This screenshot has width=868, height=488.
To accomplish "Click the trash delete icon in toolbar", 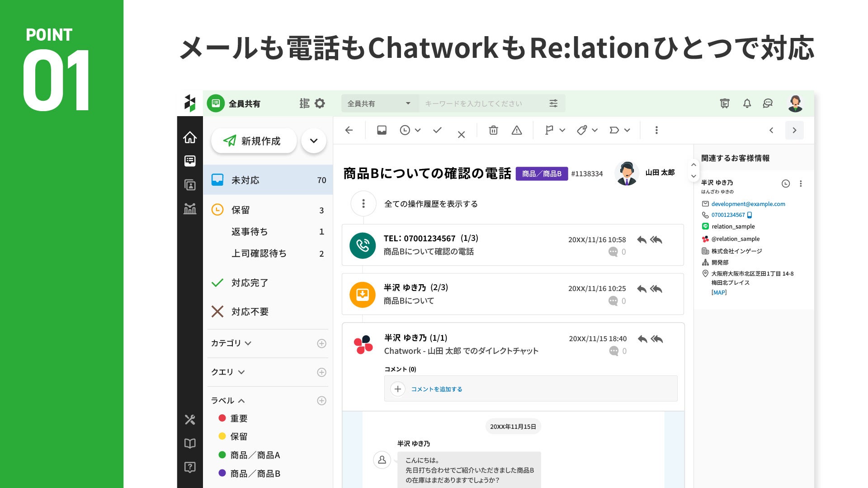I will pos(493,131).
